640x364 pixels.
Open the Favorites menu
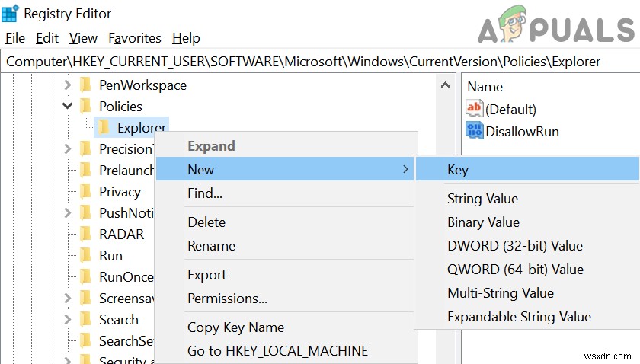[135, 38]
